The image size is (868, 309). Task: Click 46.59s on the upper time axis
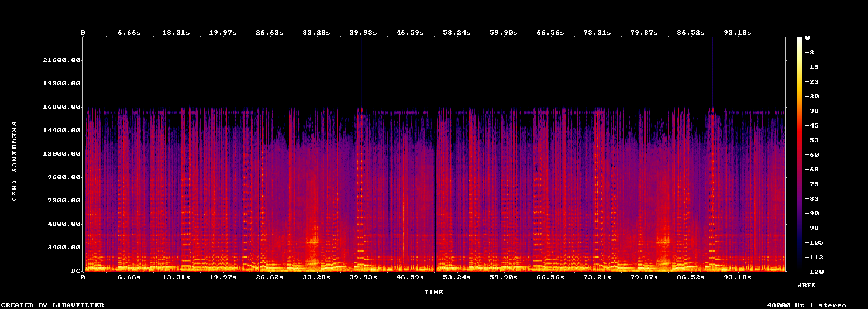pos(410,32)
